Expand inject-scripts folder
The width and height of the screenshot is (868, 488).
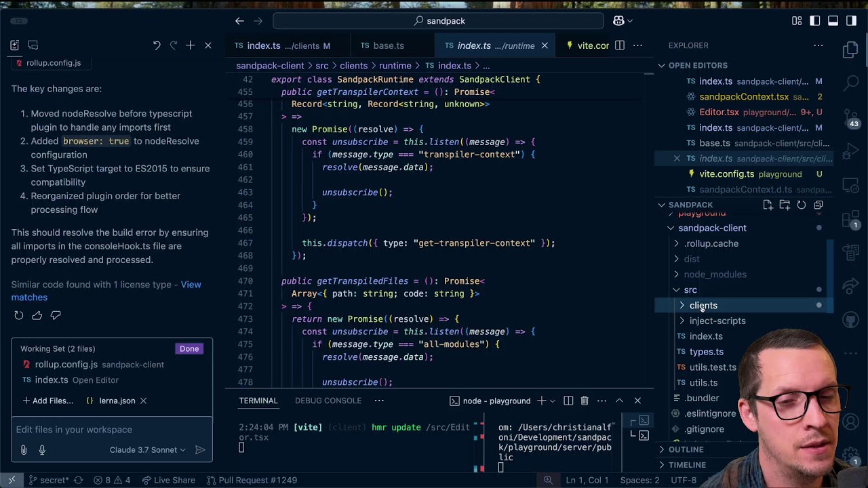[x=717, y=321]
